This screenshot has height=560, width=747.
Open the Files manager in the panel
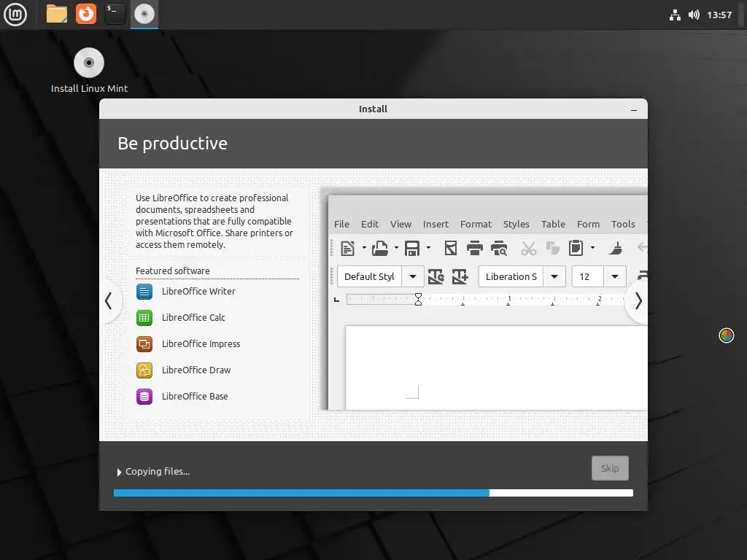tap(57, 15)
